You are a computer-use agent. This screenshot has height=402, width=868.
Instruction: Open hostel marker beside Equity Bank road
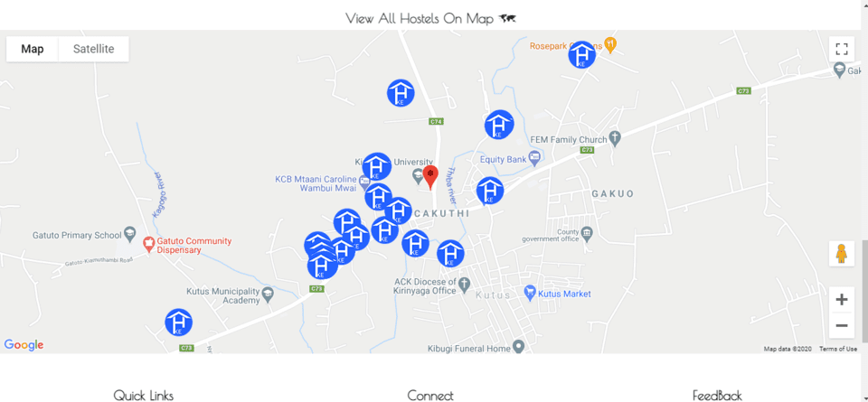coord(490,191)
